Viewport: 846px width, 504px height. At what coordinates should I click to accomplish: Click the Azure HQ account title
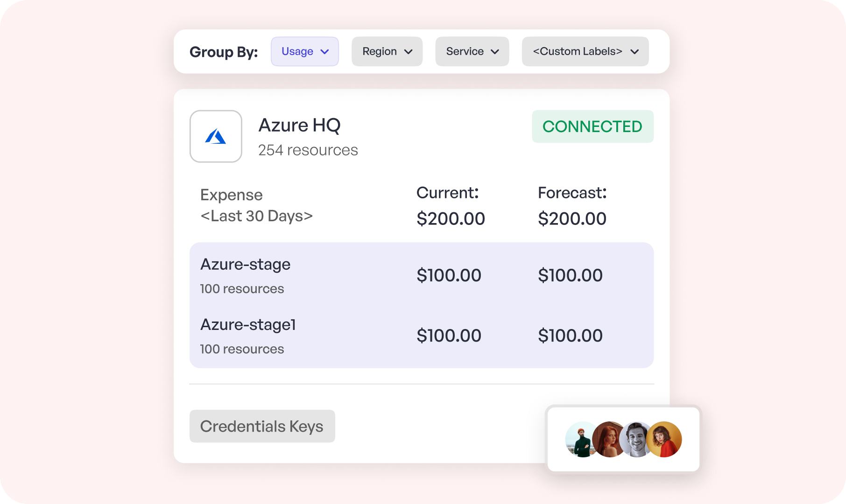pos(299,125)
